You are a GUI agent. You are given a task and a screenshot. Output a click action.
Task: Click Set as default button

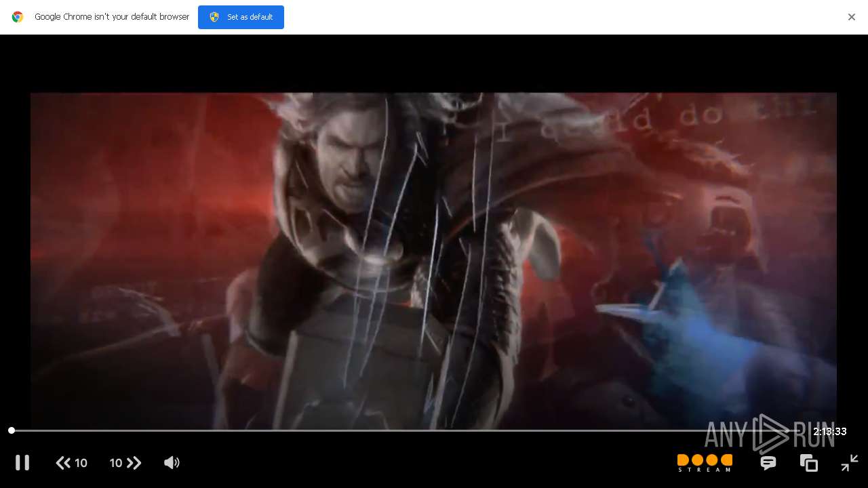tap(241, 17)
